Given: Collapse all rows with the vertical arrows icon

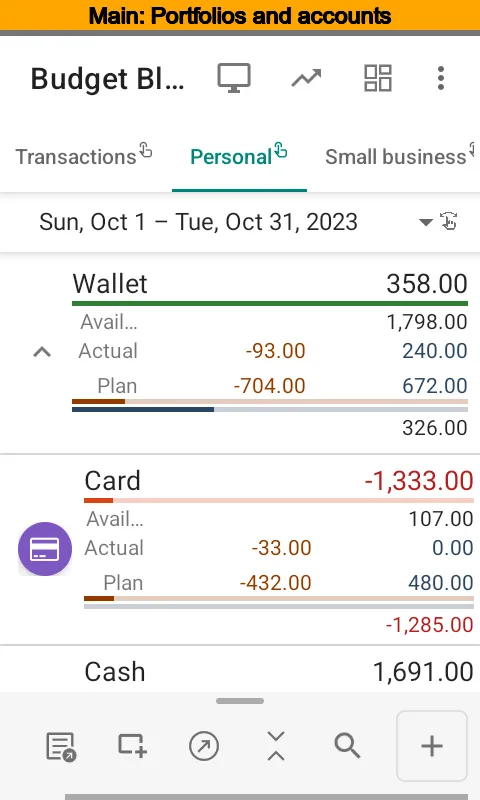Looking at the screenshot, I should tap(276, 746).
